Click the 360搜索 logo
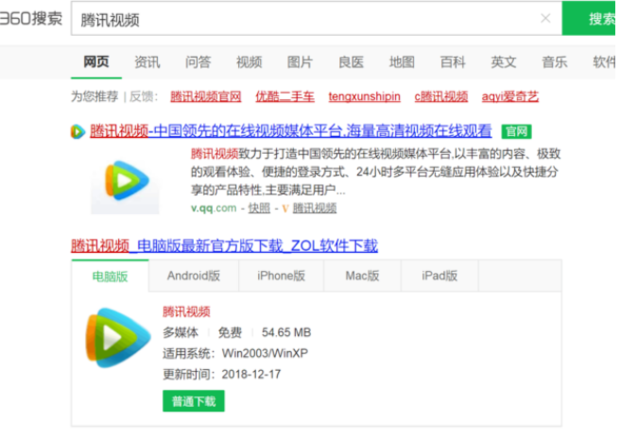 (x=31, y=19)
